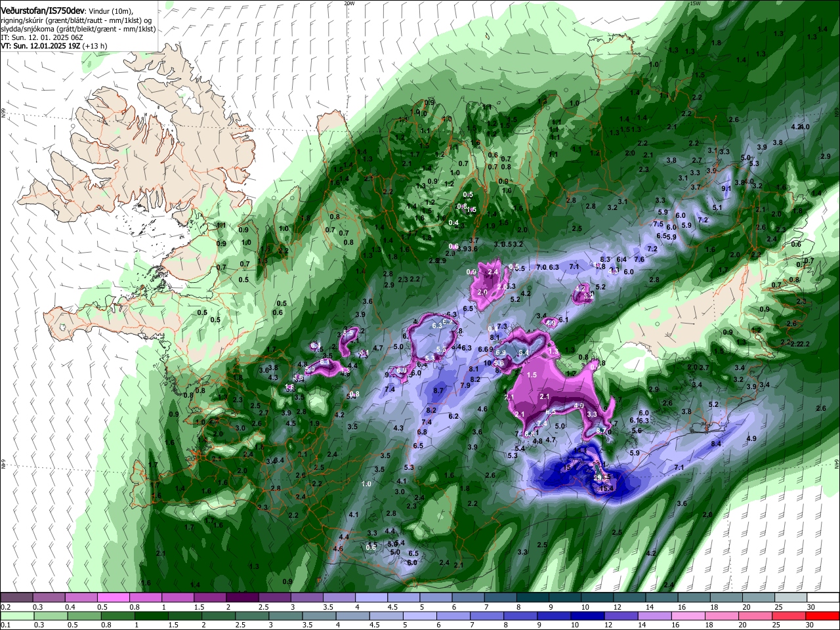Select the 'VT: Sun. 12.01.2025 19Z (+13 h)' valid-time line

click(54, 46)
